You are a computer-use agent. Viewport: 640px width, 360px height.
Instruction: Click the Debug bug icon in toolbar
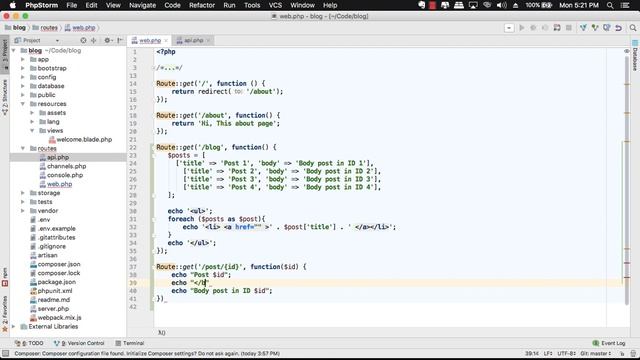[533, 28]
